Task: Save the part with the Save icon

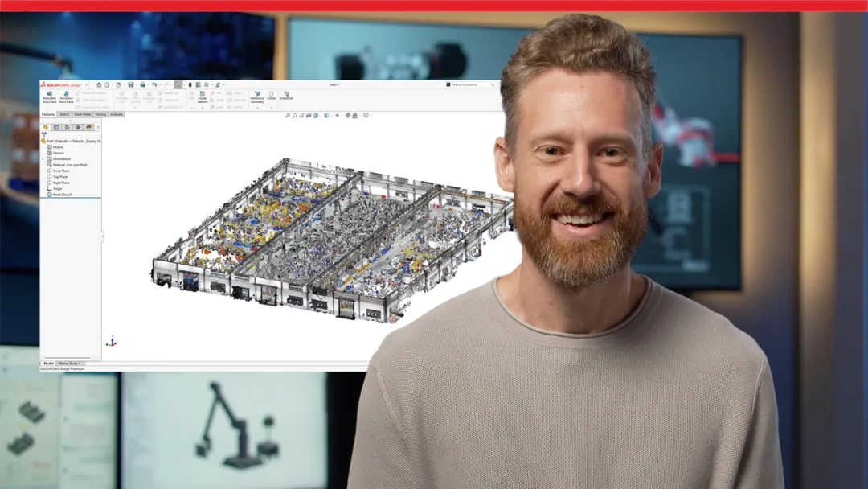Action: [131, 84]
